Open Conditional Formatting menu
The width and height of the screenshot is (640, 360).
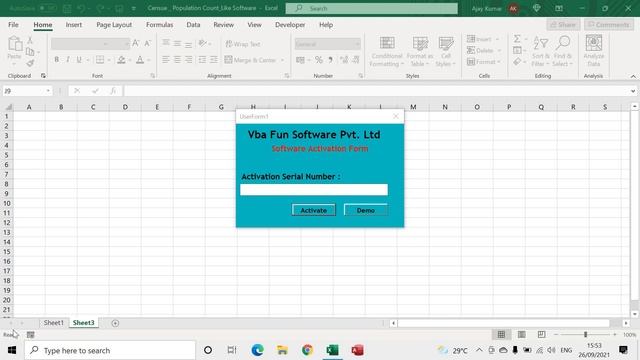pos(387,51)
